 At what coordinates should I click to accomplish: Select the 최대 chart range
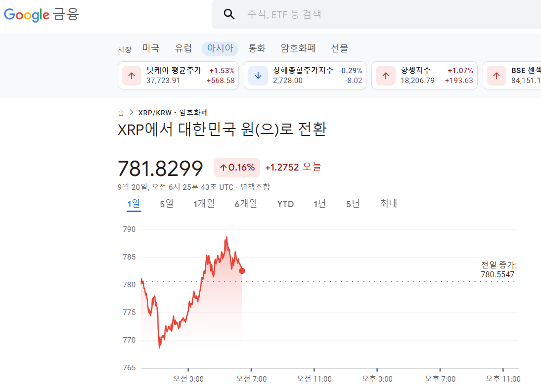pyautogui.click(x=388, y=203)
